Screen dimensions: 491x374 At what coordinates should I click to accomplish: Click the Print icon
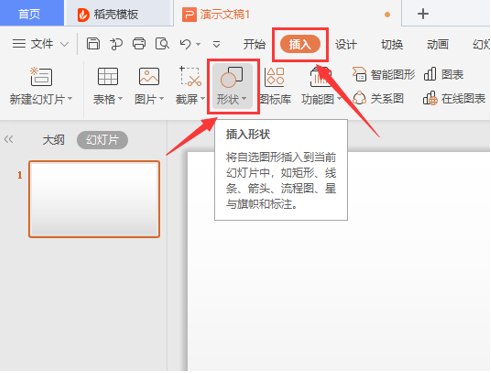(139, 44)
